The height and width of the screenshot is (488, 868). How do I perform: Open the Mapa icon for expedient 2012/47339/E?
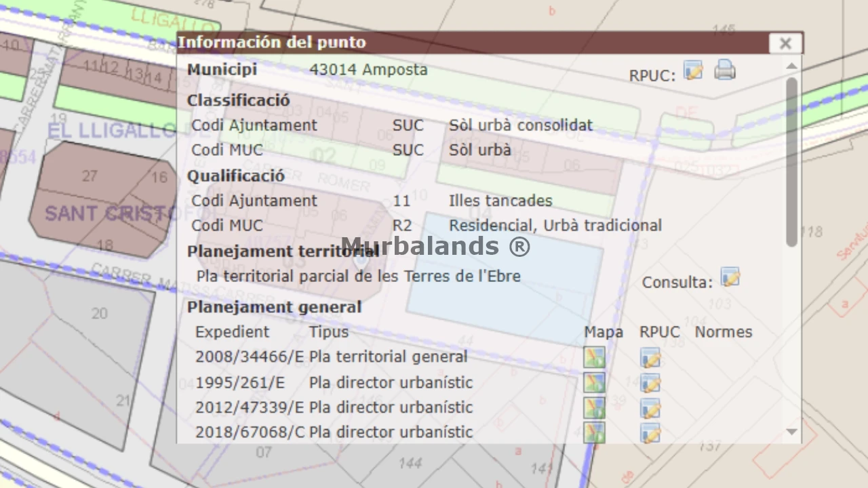(594, 408)
